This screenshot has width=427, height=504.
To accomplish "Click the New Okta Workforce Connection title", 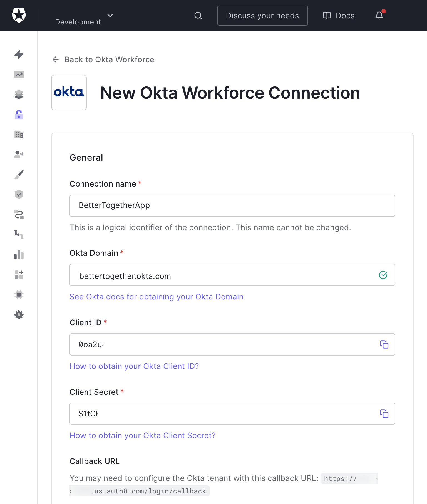I will coord(230,93).
